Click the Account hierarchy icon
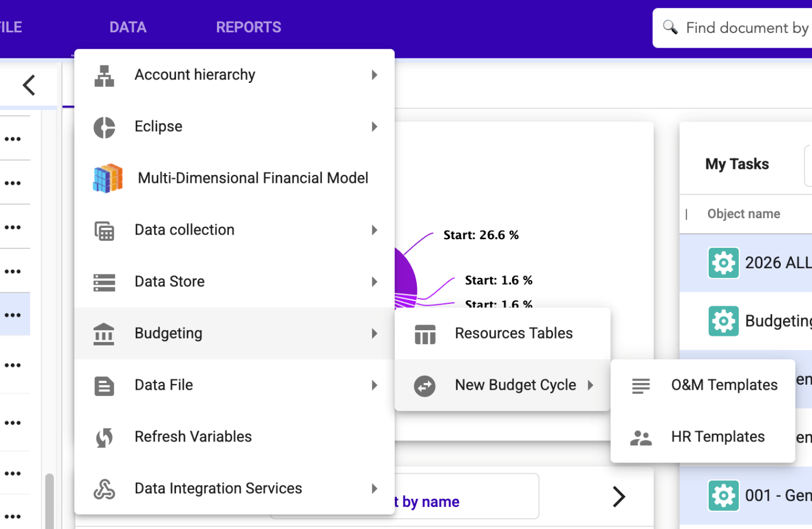812x529 pixels. 104,76
